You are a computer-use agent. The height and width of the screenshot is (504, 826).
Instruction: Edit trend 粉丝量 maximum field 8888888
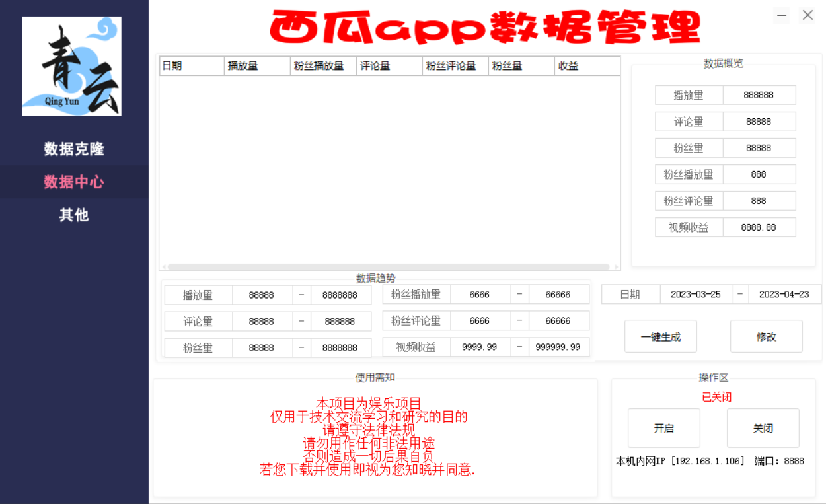click(x=340, y=347)
